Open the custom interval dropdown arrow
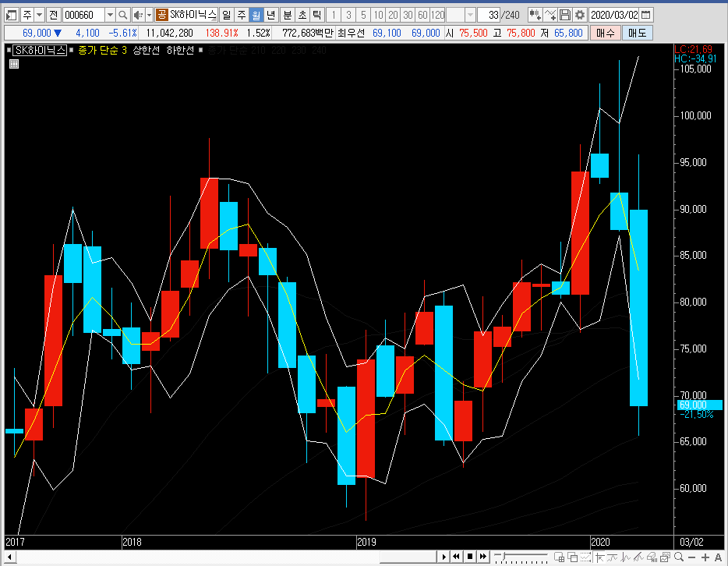Screen dimensions: 728x566 click(470, 16)
